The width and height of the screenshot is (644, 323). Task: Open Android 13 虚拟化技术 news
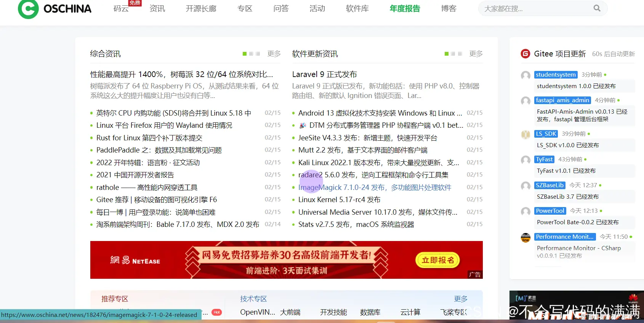(380, 113)
